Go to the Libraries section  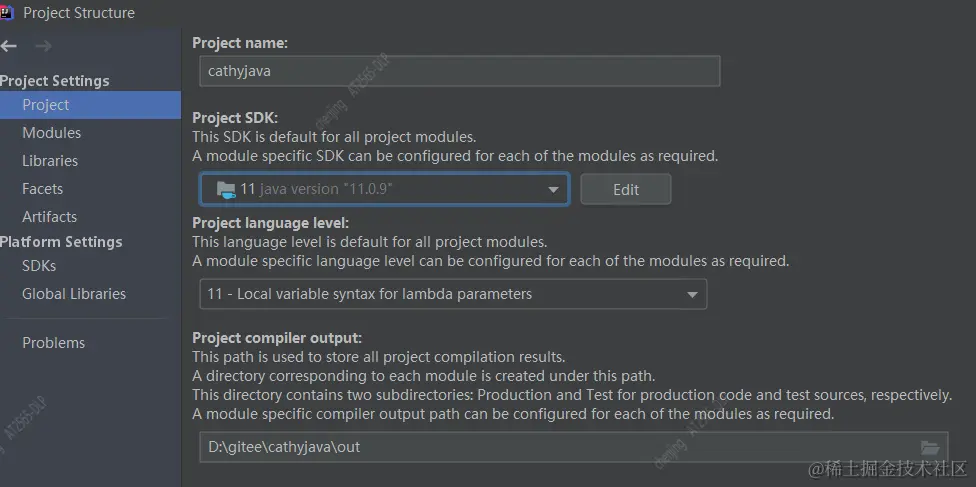pos(50,161)
